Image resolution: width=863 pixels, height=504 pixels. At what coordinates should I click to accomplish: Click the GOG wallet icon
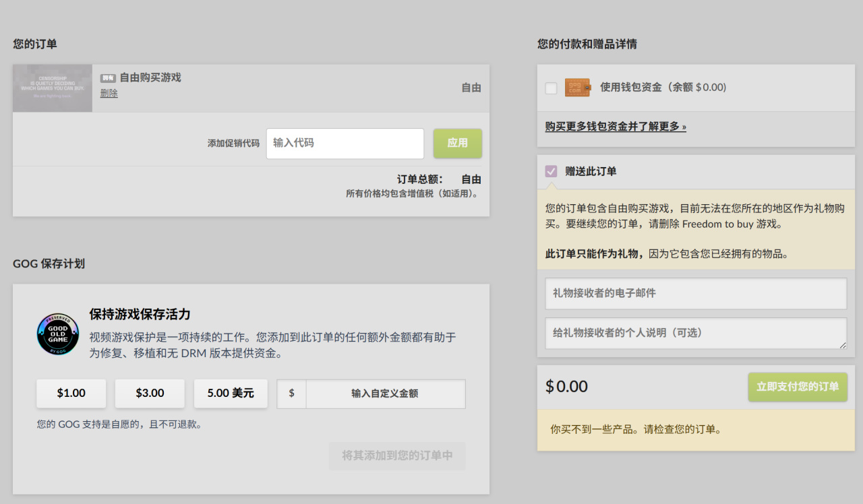577,88
